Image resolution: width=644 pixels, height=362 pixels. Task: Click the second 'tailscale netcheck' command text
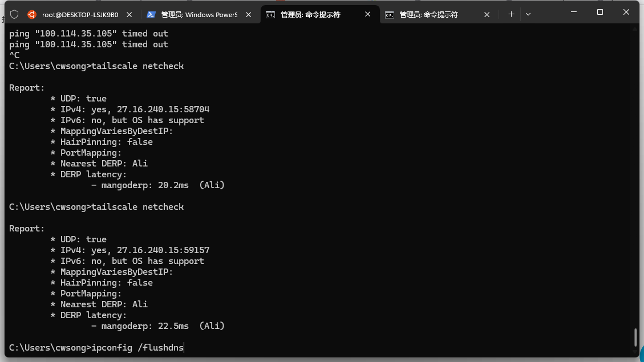137,207
